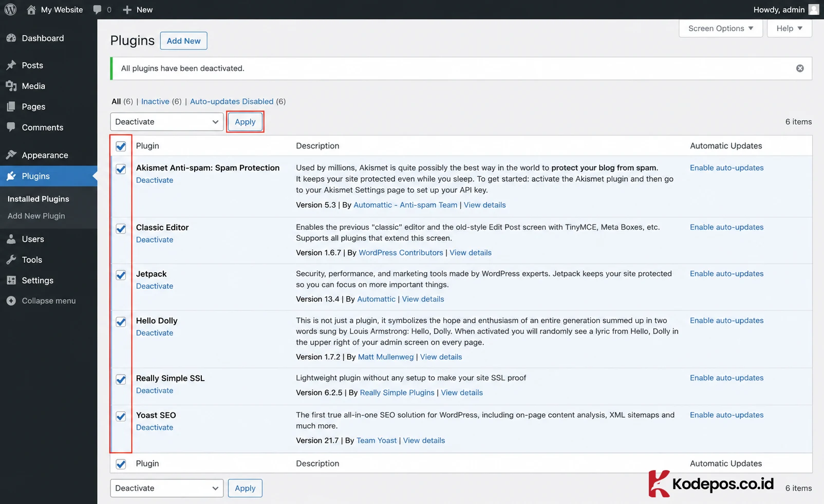Uncheck the Yoast SEO checkbox
Image resolution: width=824 pixels, height=504 pixels.
121,416
